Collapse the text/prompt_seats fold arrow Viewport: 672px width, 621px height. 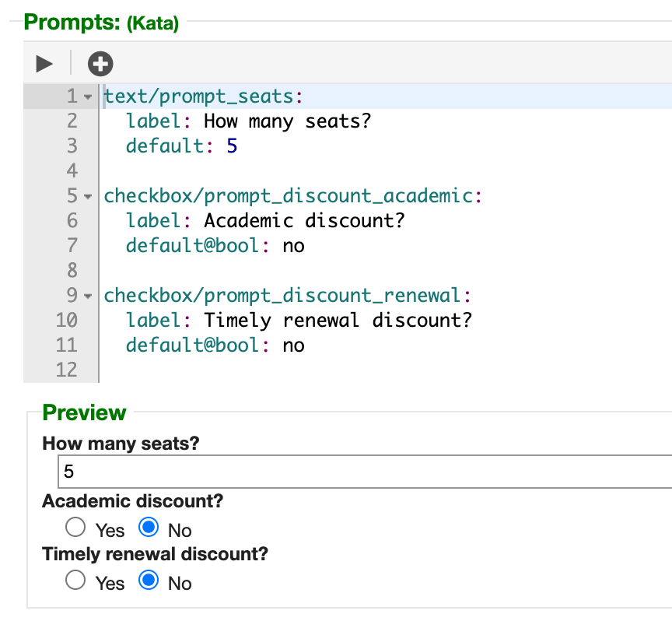(88, 97)
